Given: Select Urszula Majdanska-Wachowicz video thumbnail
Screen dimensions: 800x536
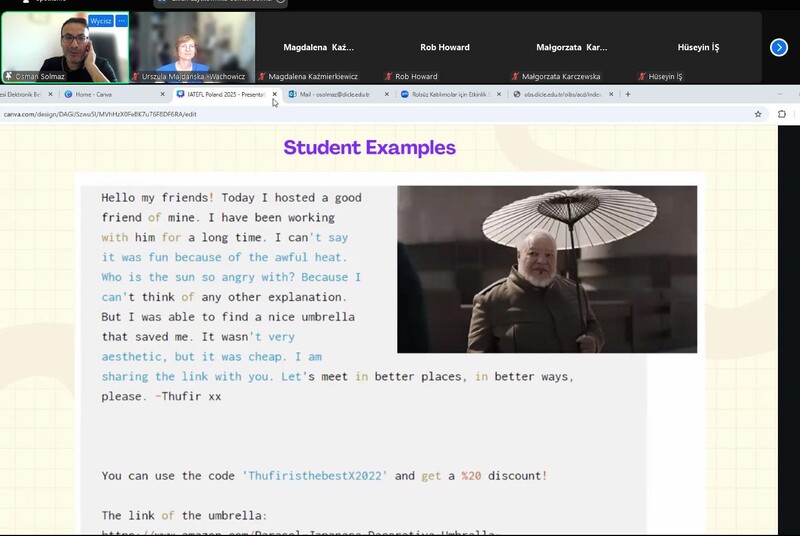Looking at the screenshot, I should [192, 47].
